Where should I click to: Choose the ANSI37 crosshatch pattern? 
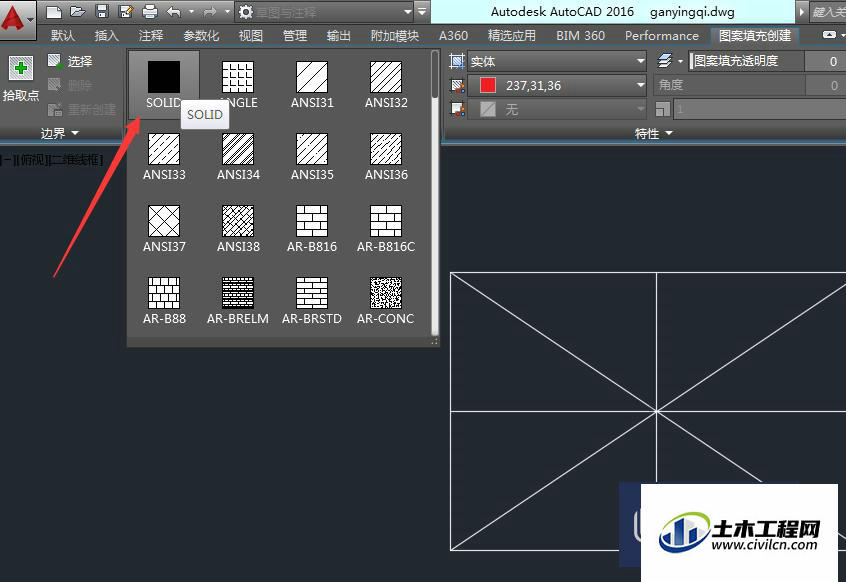tap(164, 229)
